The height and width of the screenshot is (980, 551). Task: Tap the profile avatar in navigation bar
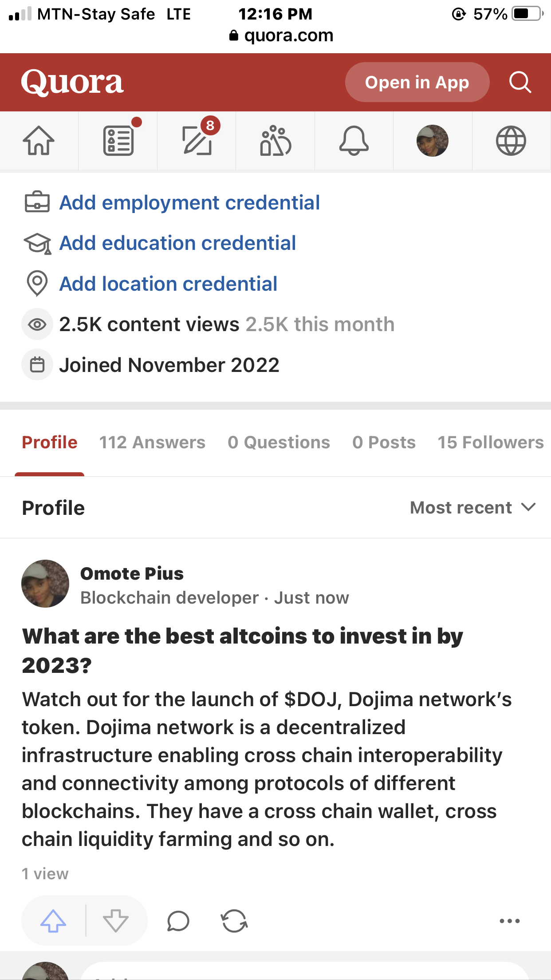tap(432, 141)
